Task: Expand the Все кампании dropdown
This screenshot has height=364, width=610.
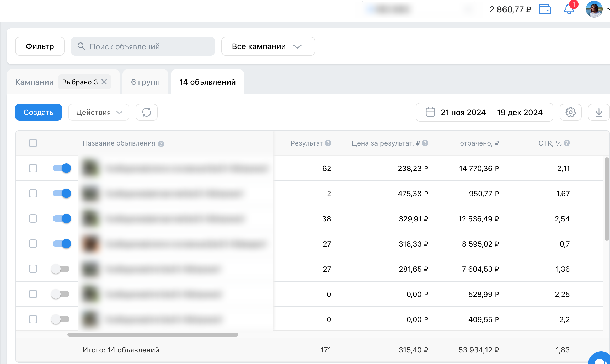Action: [x=268, y=46]
